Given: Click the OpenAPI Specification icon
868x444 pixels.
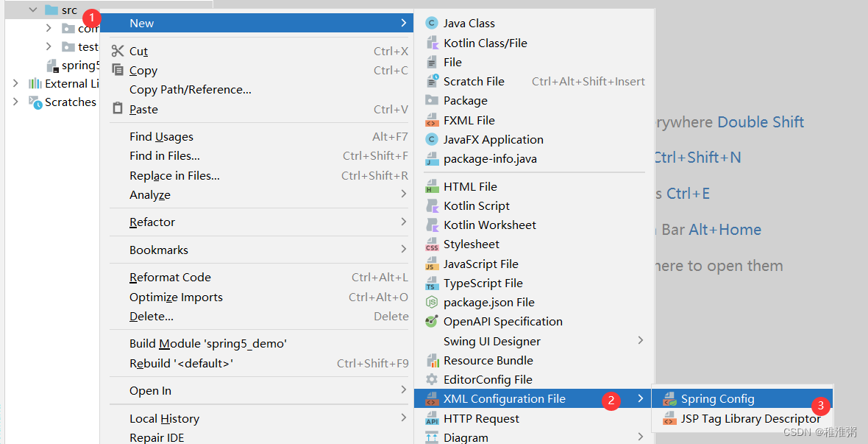Looking at the screenshot, I should 432,321.
